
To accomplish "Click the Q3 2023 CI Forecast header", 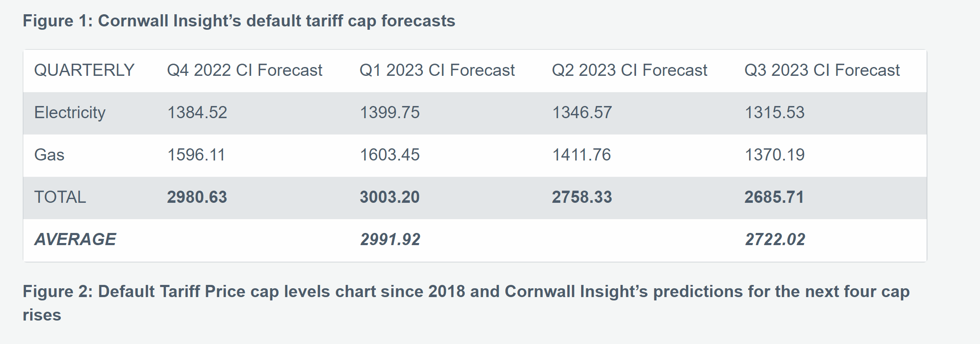I will 822,70.
